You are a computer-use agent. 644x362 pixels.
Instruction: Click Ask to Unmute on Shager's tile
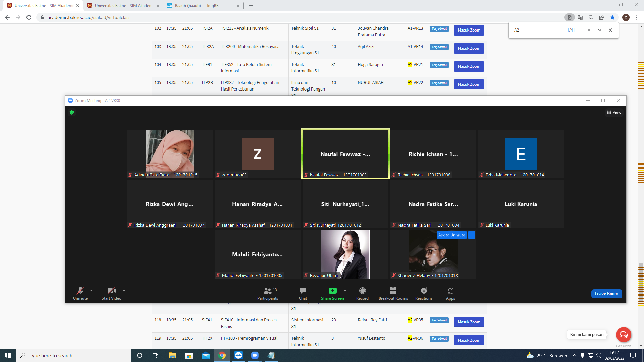pos(451,235)
